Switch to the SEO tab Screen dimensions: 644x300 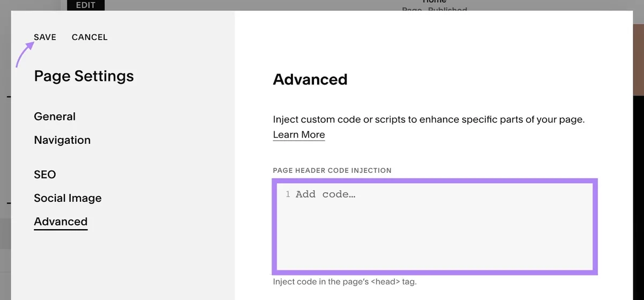click(45, 174)
